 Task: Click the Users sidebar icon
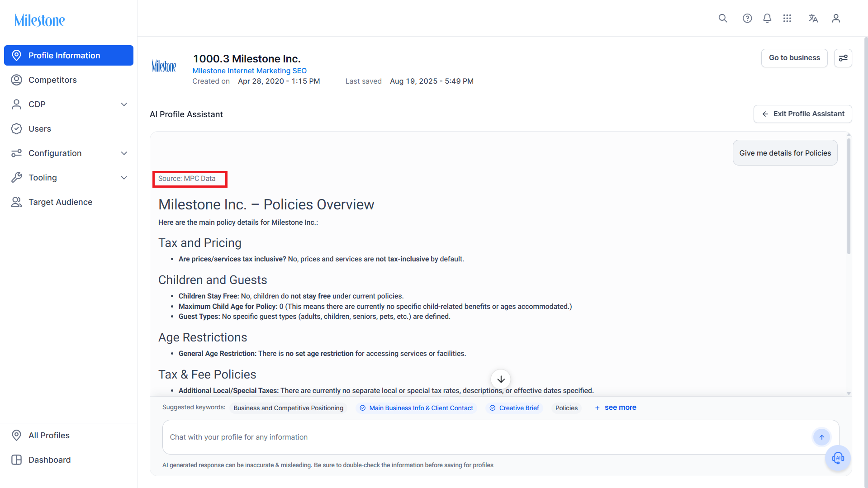[16, 129]
